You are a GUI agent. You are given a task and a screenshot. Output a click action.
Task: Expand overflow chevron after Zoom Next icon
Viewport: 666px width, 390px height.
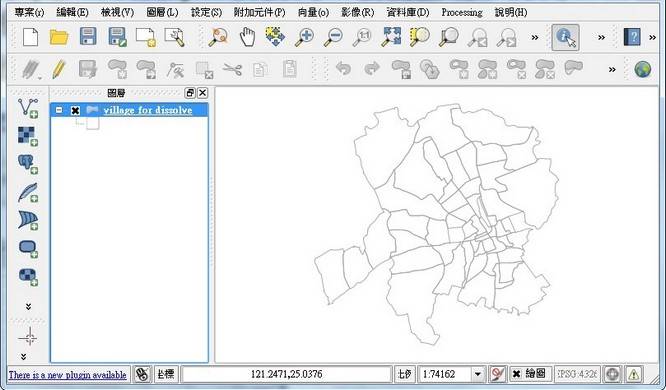535,37
